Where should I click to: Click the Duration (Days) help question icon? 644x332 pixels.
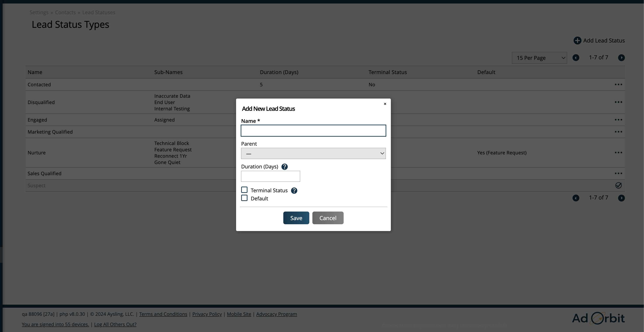tap(284, 167)
